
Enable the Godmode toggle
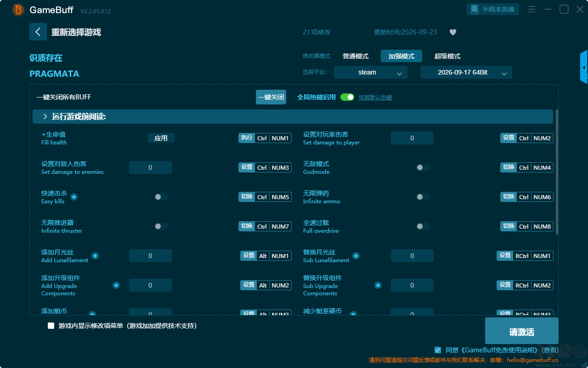(423, 167)
